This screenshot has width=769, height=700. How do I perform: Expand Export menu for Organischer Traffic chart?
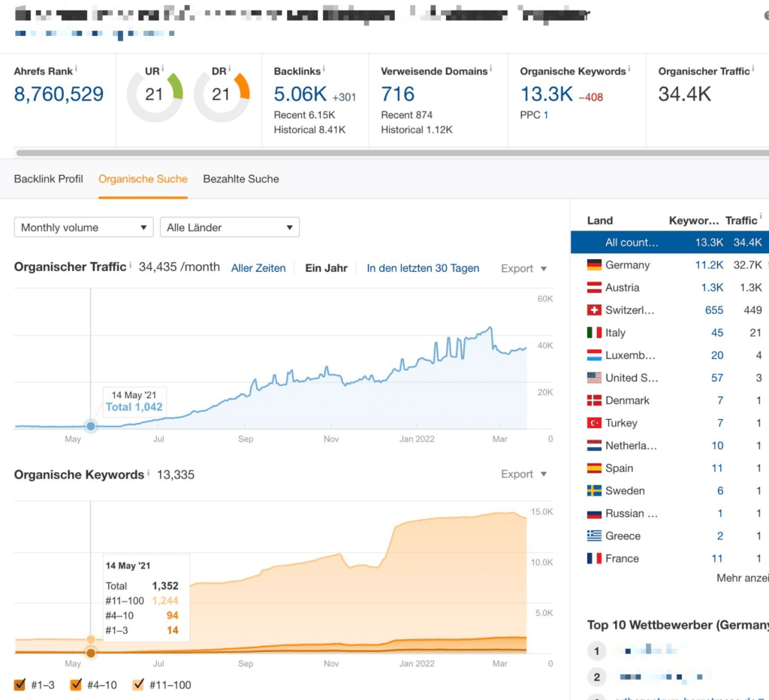click(523, 268)
